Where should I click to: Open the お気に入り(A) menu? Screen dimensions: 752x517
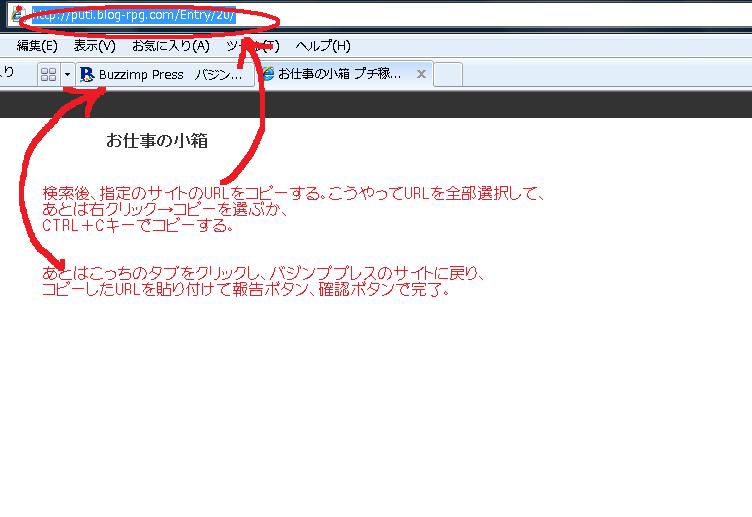(171, 46)
